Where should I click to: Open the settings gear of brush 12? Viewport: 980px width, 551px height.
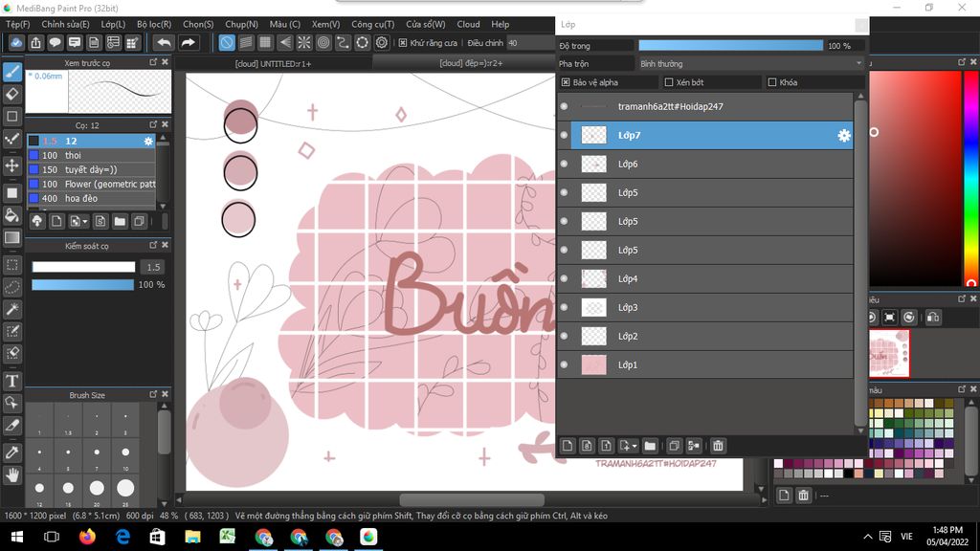click(148, 142)
